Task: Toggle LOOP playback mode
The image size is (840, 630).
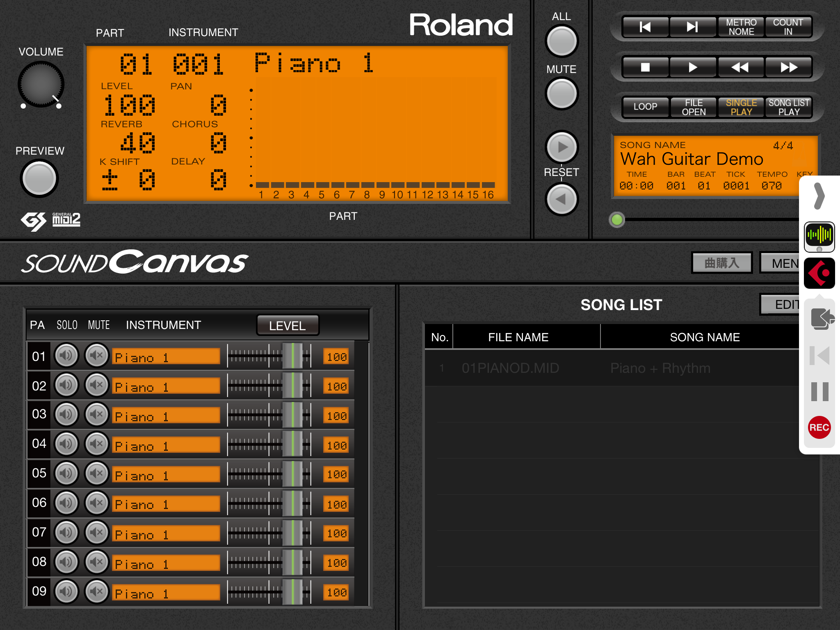Action: tap(645, 107)
